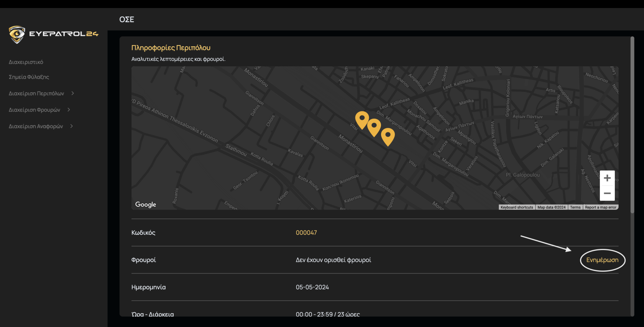Click Report a map error link
The image size is (644, 327).
[600, 208]
